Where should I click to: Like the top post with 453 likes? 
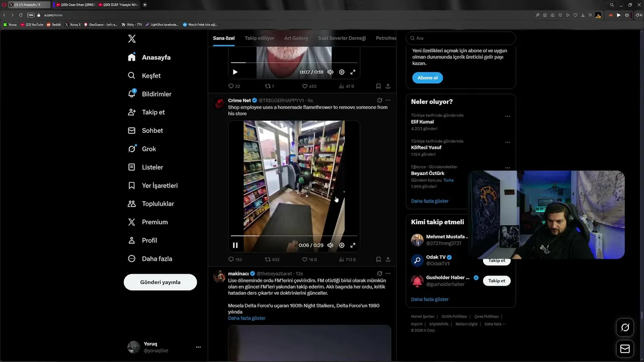point(309,86)
